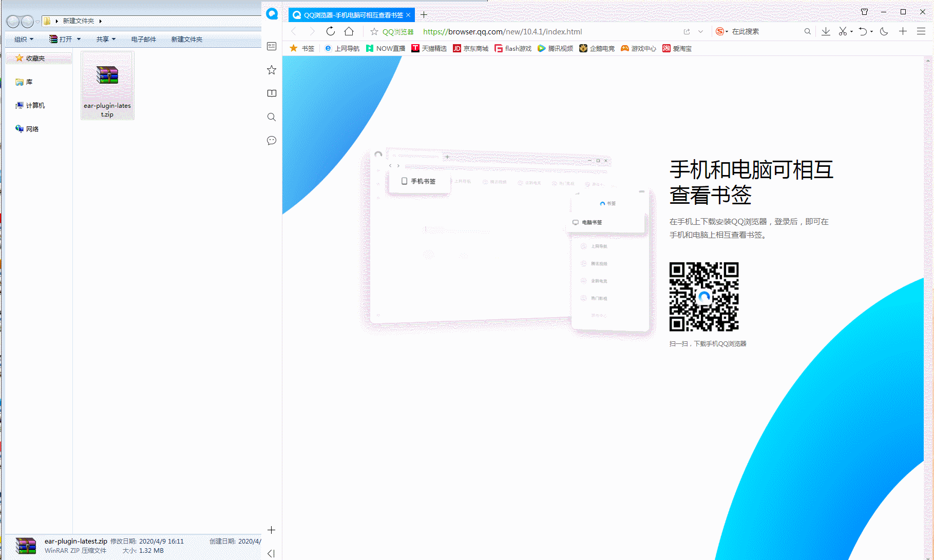The width and height of the screenshot is (934, 560).
Task: Open the reading mode book icon
Action: pyautogui.click(x=272, y=93)
